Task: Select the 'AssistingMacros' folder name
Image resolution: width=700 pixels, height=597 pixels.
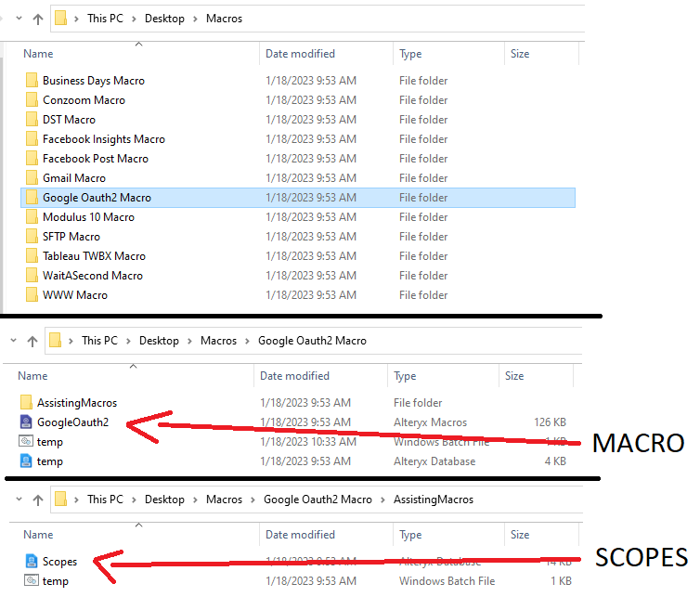Action: (x=77, y=403)
